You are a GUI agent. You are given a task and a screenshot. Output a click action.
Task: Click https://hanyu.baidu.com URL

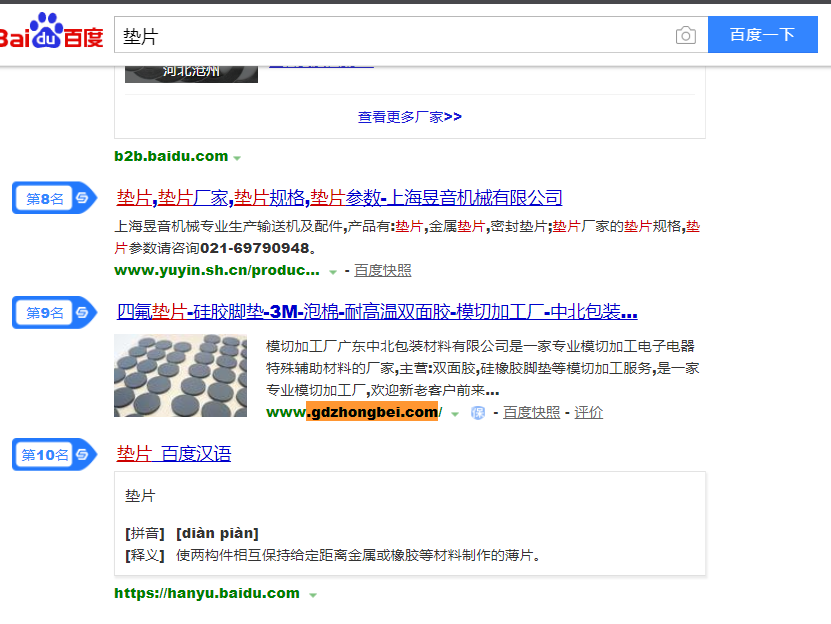[x=207, y=593]
